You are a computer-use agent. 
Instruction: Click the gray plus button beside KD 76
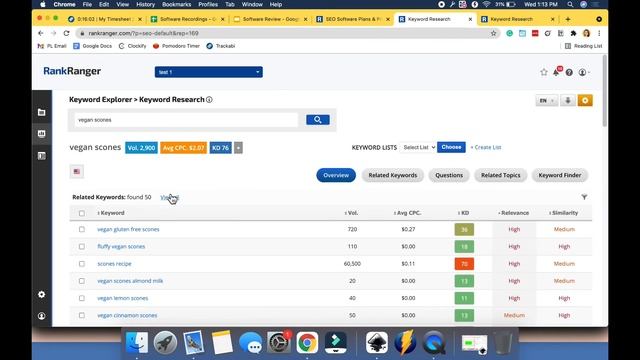point(238,148)
